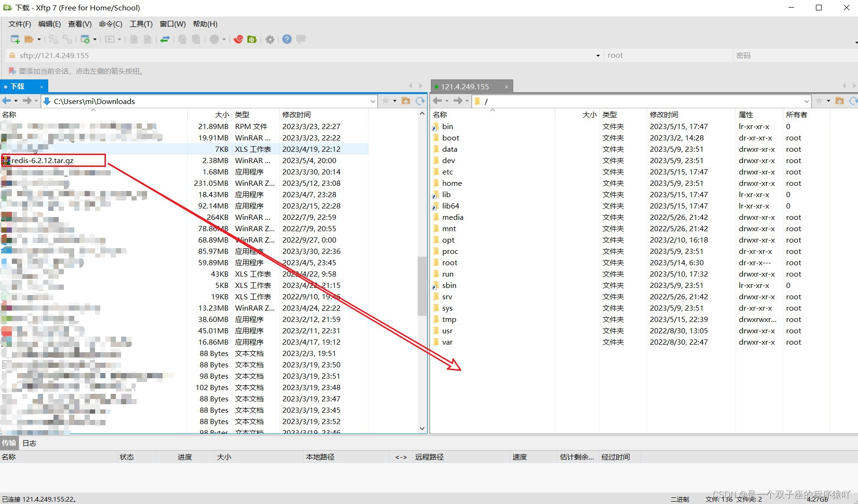Sort remote files by 属性 column
The image size is (858, 504).
[746, 114]
